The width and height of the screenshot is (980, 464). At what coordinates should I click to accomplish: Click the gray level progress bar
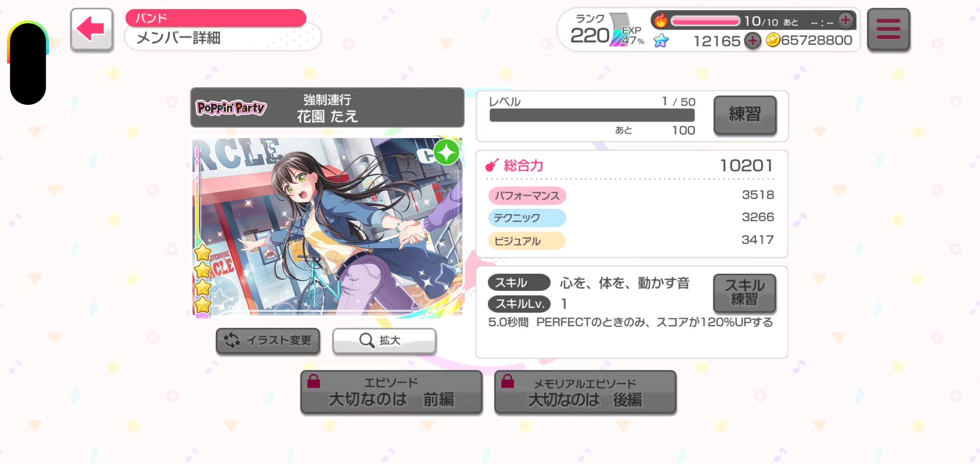592,115
